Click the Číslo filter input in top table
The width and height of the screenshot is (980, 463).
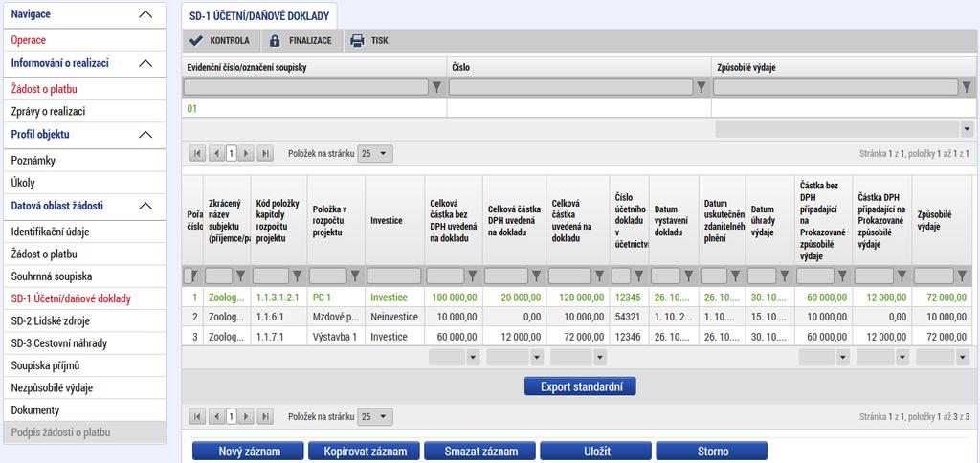tap(570, 87)
